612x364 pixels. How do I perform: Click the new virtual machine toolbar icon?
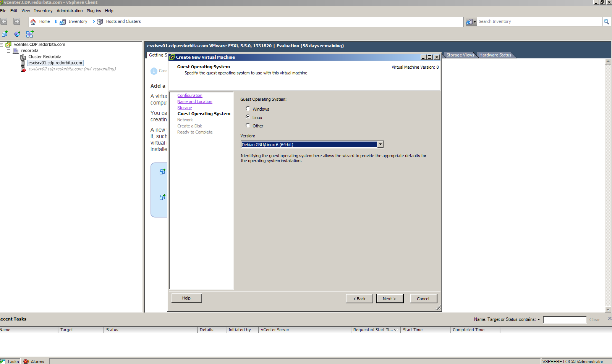click(x=5, y=34)
